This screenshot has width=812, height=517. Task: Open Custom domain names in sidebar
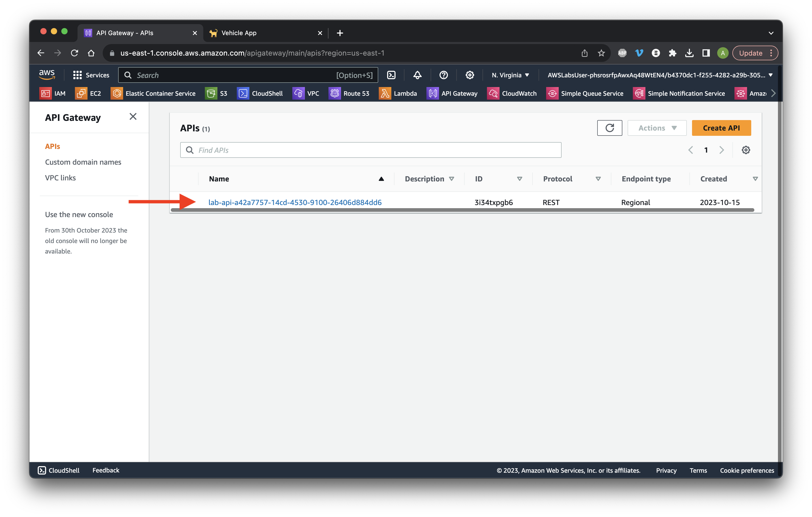pos(83,162)
